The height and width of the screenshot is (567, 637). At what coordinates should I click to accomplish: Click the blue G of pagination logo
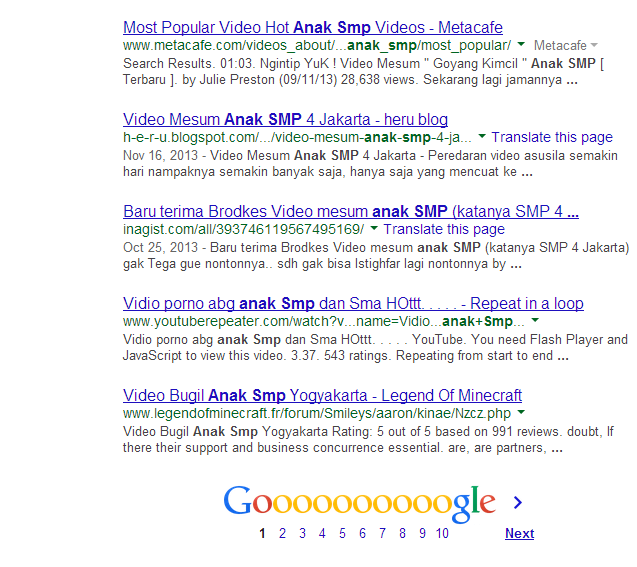point(237,500)
